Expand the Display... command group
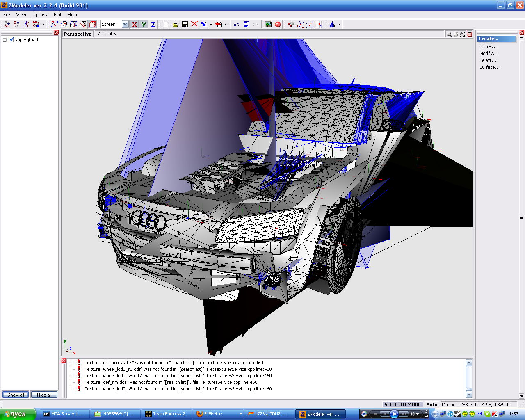 pos(489,46)
